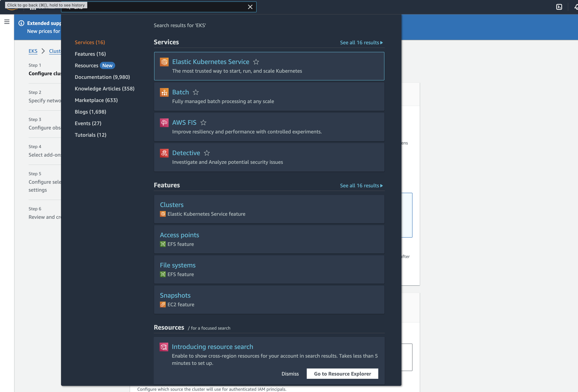The image size is (578, 392).
Task: Click the AWS FIS favorite star
Action: click(x=203, y=123)
